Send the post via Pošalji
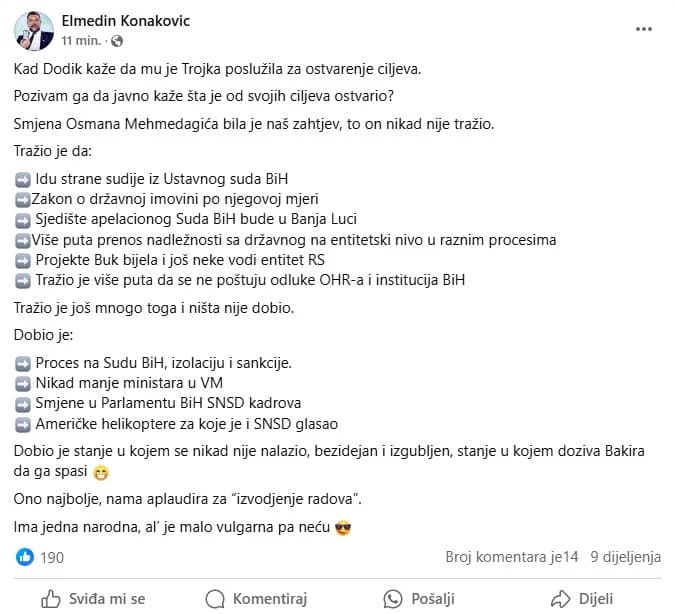Viewport: 675px width, 614px height. pos(419,598)
